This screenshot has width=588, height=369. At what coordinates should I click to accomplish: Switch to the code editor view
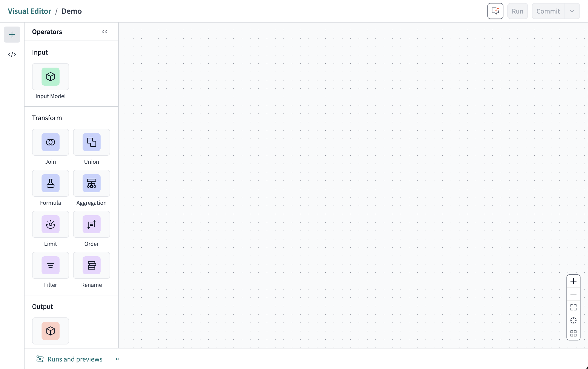[x=12, y=54]
